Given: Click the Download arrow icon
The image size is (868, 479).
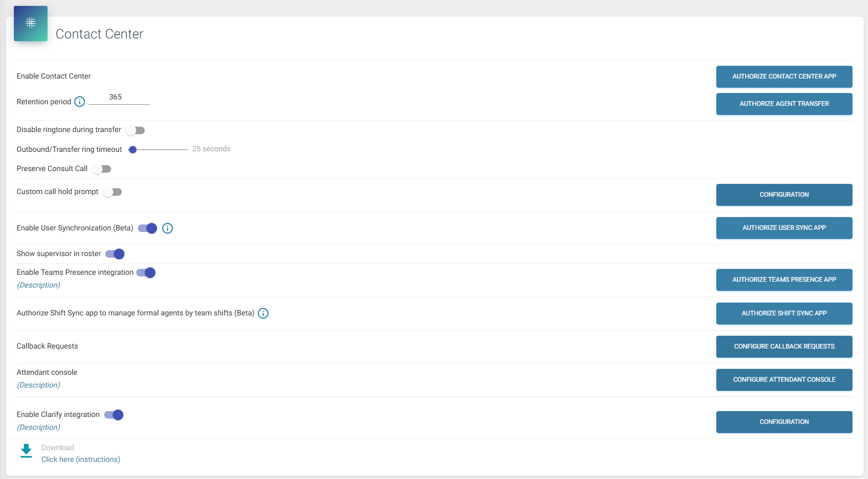Looking at the screenshot, I should pos(26,451).
